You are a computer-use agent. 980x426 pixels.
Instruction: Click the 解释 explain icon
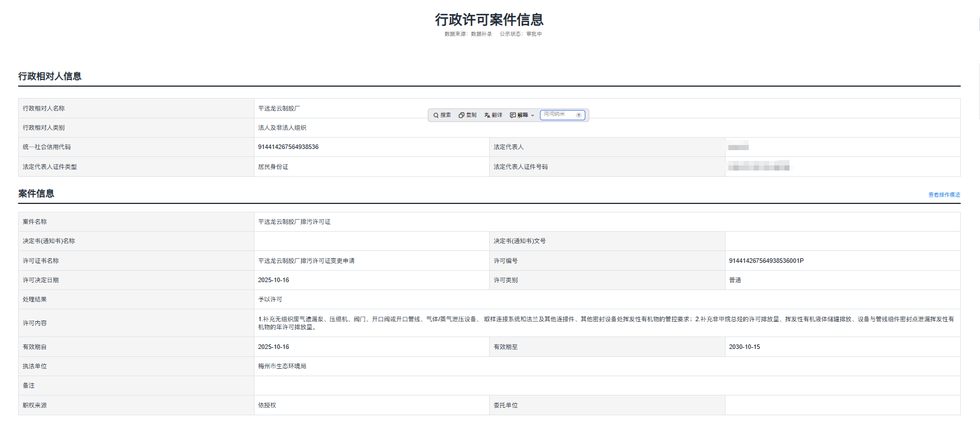[x=513, y=116]
